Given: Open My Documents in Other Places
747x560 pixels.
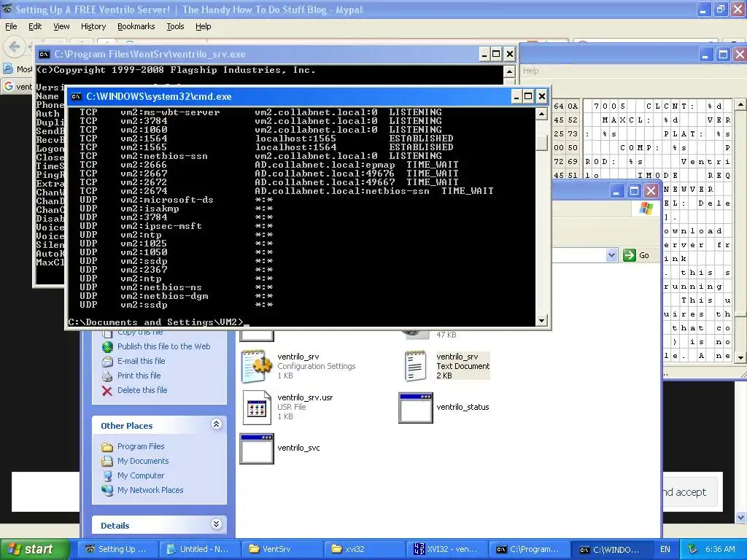Looking at the screenshot, I should pyautogui.click(x=143, y=461).
